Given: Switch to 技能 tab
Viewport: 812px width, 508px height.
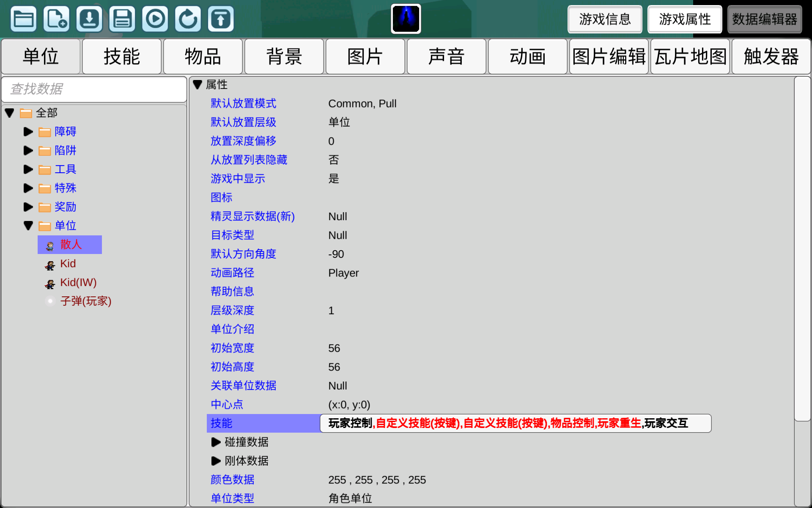Looking at the screenshot, I should tap(122, 56).
